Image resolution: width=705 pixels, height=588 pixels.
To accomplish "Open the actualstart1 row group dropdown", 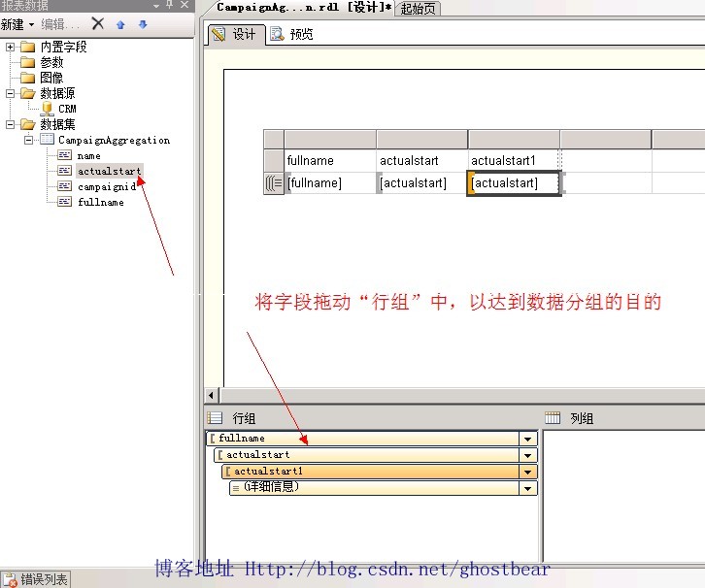I will (x=528, y=472).
